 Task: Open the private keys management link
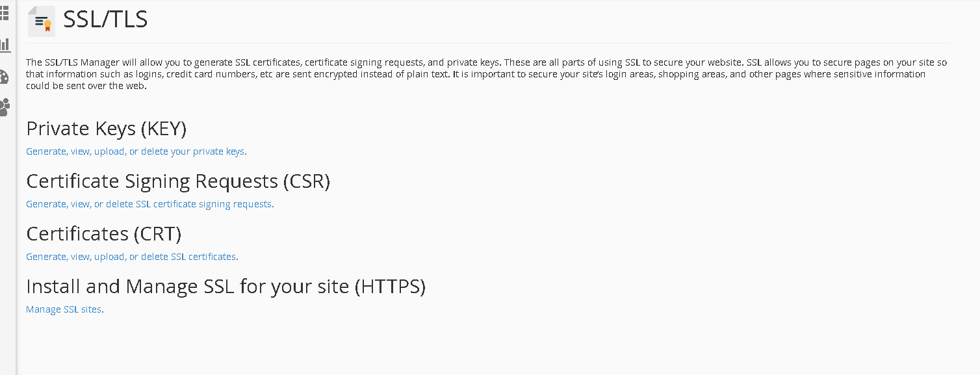click(x=136, y=151)
